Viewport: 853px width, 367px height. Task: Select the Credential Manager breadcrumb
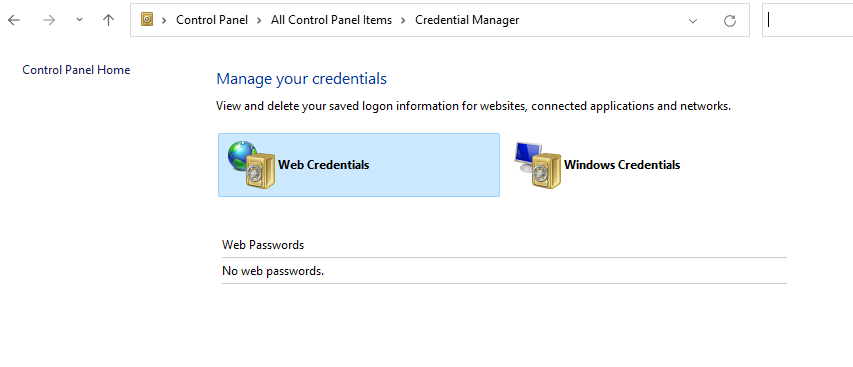[x=467, y=20]
